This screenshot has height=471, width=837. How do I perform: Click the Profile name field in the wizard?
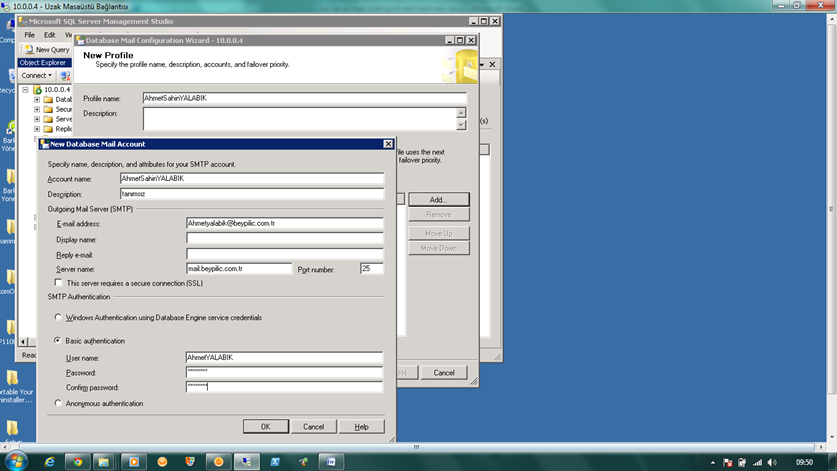(x=304, y=98)
